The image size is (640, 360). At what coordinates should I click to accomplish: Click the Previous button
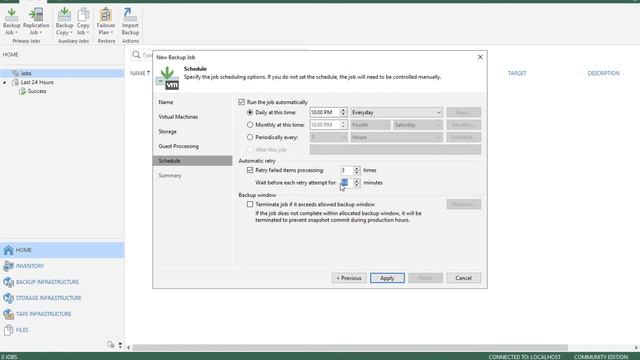(x=349, y=278)
